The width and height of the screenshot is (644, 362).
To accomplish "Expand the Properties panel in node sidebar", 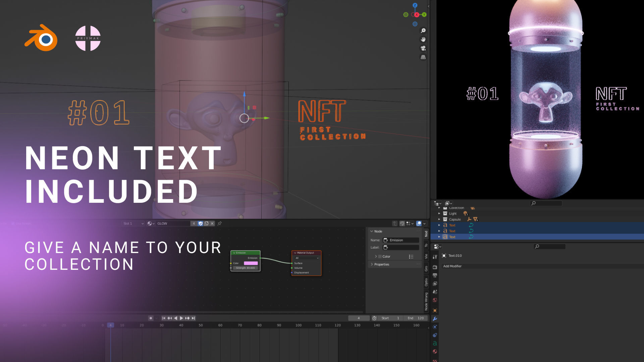I will pyautogui.click(x=372, y=265).
